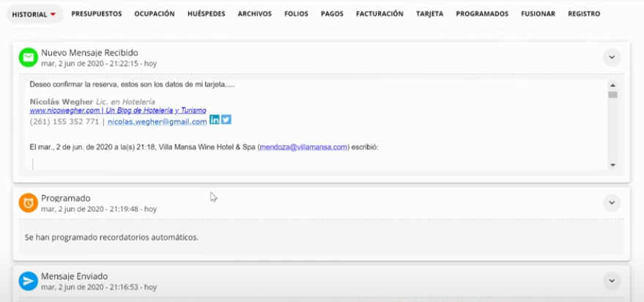Click the quoted-reply line 'El mar., 2 de jun.'
Image resolution: width=644 pixels, height=302 pixels.
[204, 147]
